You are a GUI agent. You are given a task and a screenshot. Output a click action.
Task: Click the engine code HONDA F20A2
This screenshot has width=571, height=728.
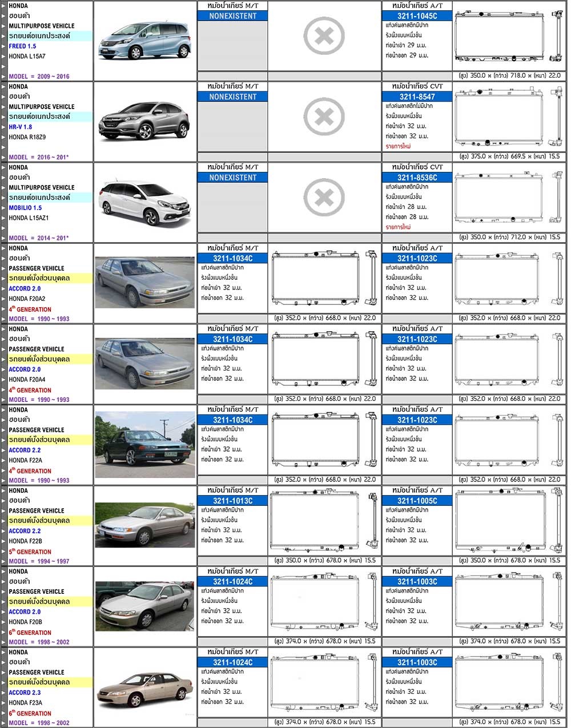click(x=27, y=299)
